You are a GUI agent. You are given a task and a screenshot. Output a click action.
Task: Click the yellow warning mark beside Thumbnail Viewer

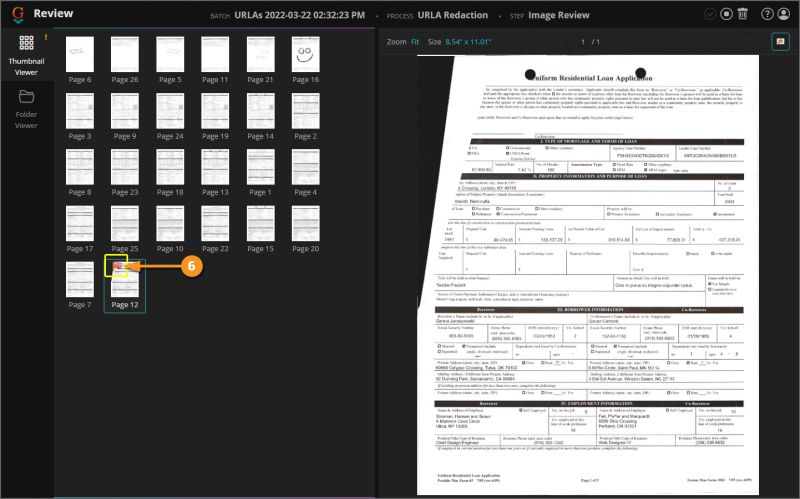pyautogui.click(x=46, y=37)
